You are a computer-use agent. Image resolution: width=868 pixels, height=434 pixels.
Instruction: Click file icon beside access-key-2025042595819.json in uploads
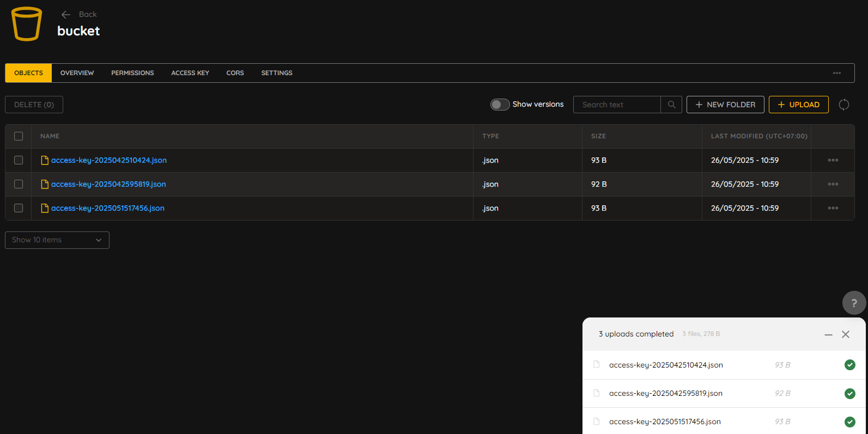coord(596,393)
